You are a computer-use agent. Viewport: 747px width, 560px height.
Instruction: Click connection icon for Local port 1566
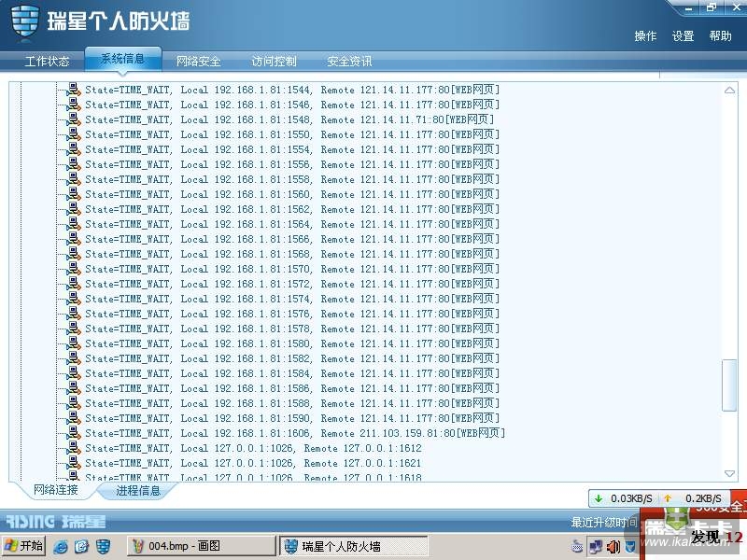[x=74, y=239]
